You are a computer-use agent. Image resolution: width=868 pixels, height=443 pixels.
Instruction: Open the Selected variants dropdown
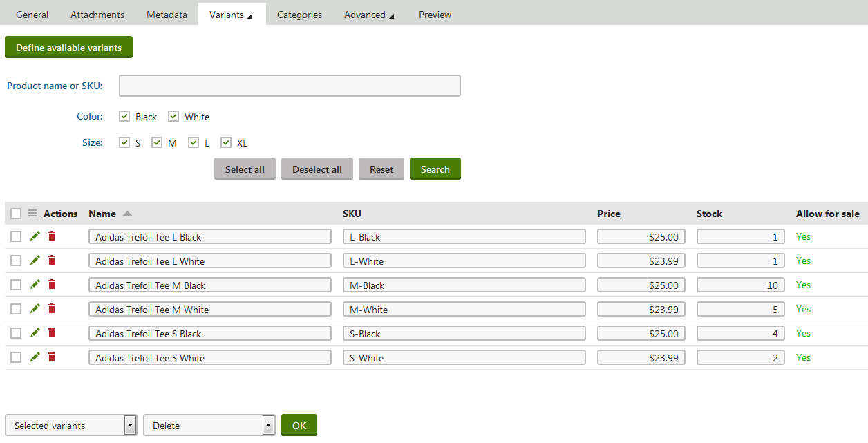(x=70, y=426)
